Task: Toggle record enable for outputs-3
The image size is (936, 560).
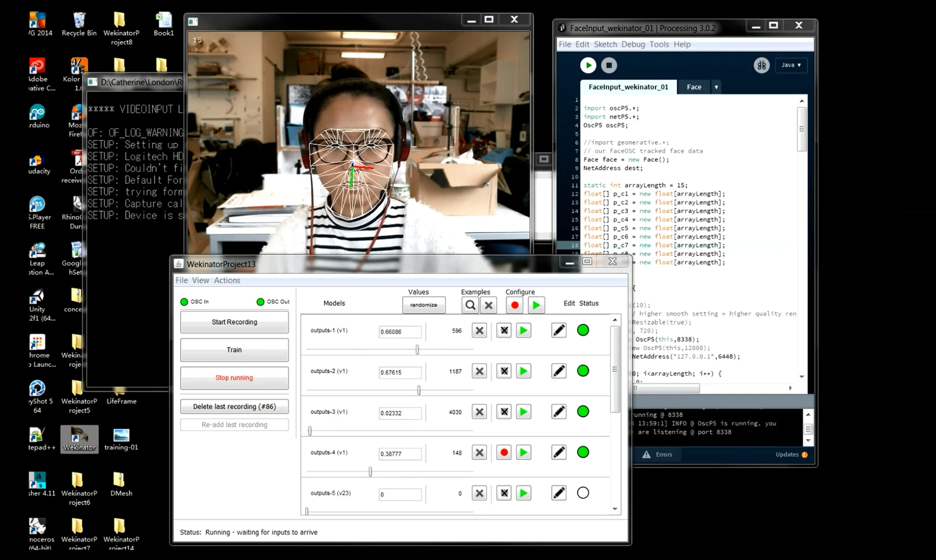Action: point(504,412)
